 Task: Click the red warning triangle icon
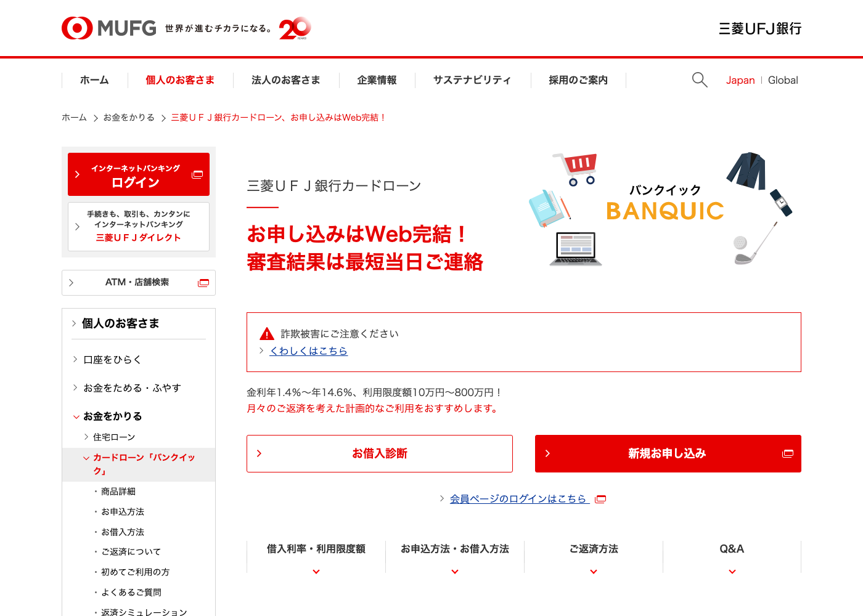click(267, 334)
